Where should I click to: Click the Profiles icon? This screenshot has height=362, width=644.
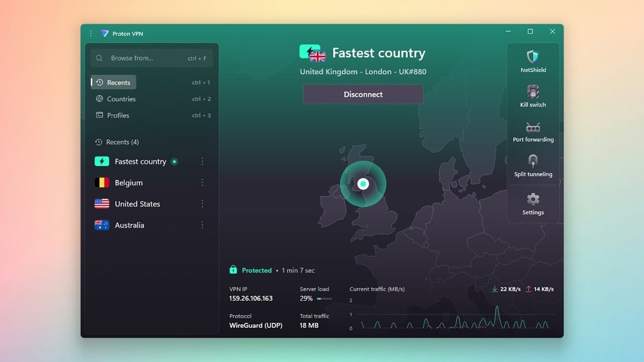click(99, 115)
